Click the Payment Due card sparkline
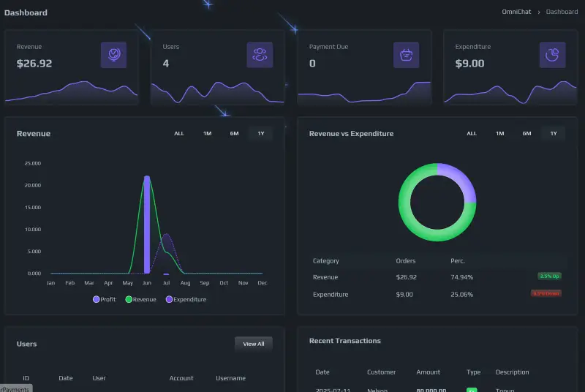The width and height of the screenshot is (585, 392). (364, 92)
